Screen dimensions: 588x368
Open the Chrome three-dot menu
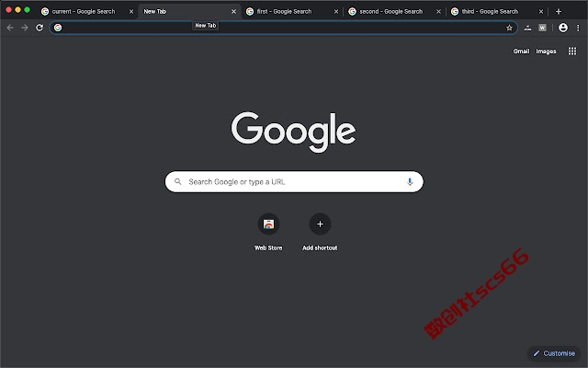point(578,28)
